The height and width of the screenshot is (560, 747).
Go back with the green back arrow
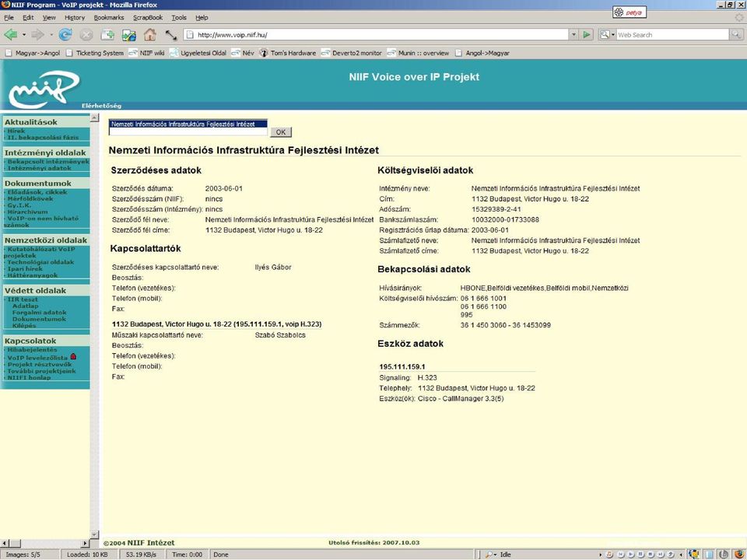tap(10, 35)
